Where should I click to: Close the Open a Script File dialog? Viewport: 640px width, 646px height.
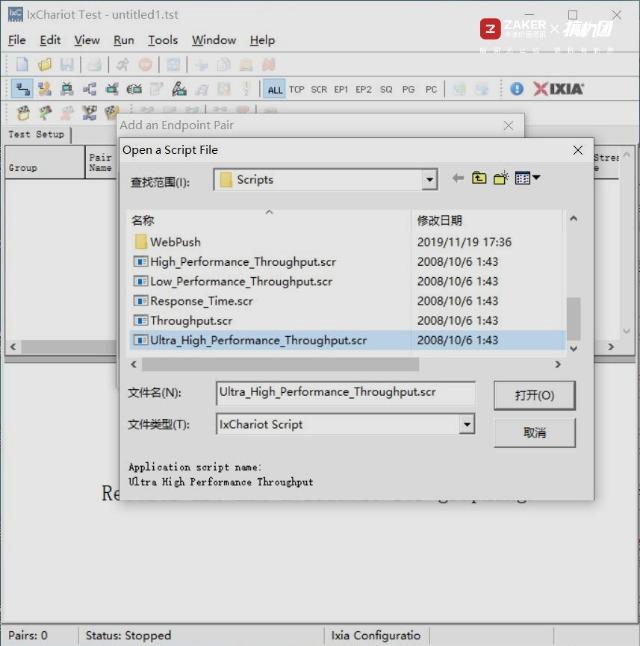click(x=578, y=150)
